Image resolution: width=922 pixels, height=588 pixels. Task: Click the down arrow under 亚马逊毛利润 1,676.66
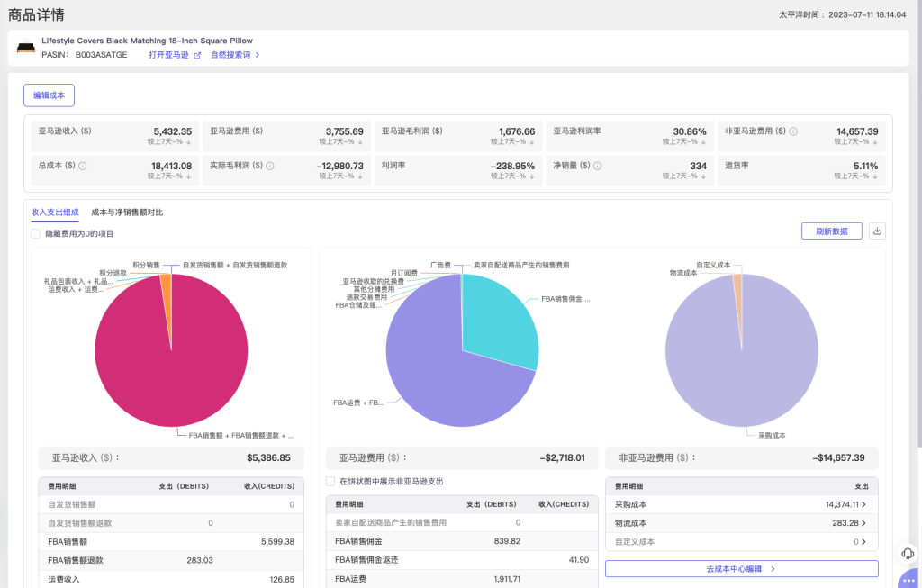532,141
